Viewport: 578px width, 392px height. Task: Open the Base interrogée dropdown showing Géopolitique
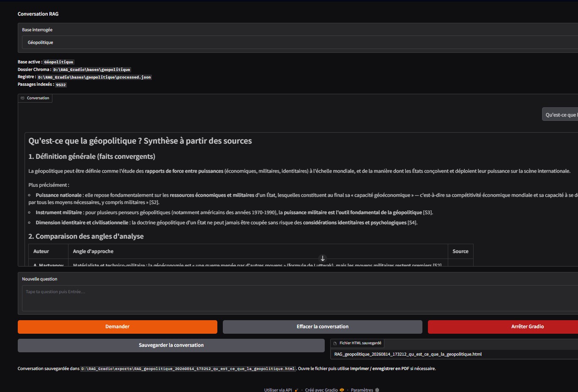(x=300, y=42)
